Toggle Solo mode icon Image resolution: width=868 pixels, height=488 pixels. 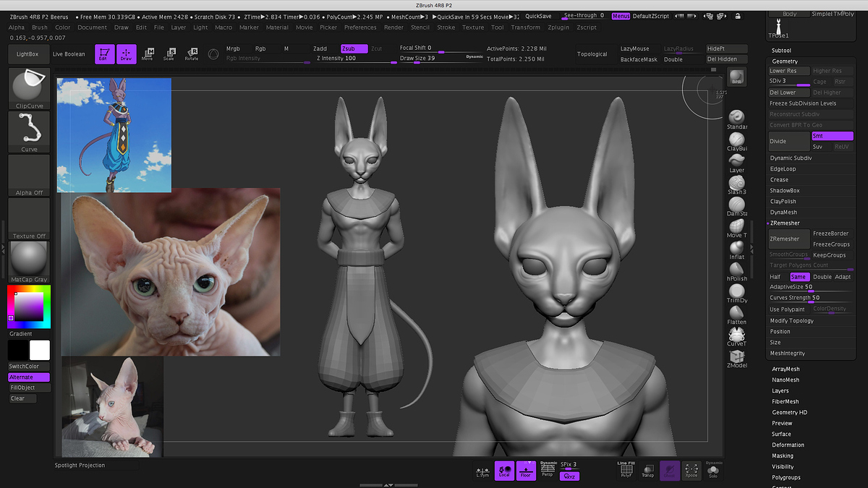coord(714,471)
